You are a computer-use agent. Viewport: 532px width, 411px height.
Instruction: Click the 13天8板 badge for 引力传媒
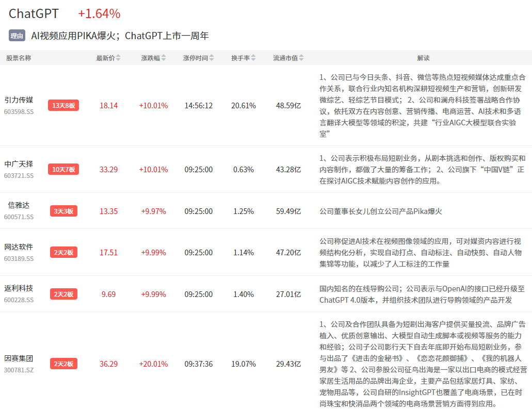[63, 106]
